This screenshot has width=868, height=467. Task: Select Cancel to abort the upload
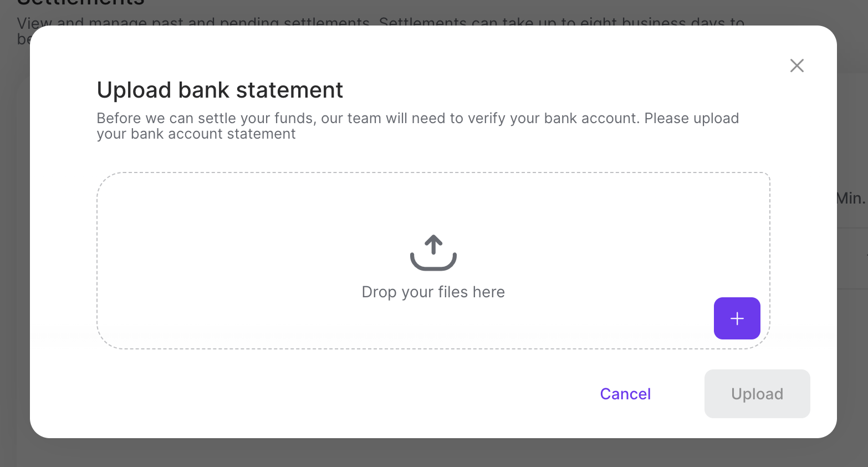click(x=625, y=394)
